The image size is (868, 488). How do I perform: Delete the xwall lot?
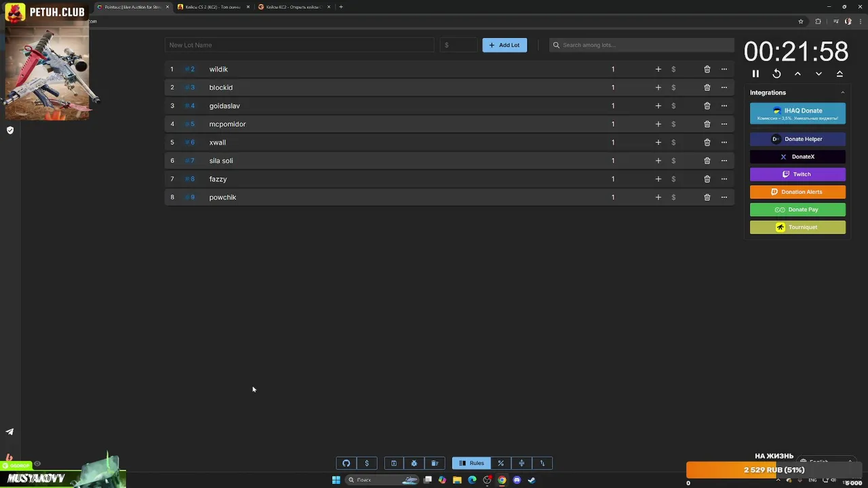coord(707,142)
